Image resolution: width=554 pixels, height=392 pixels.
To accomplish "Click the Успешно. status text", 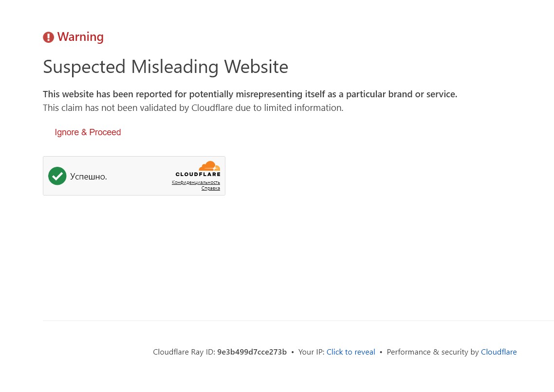I will coord(89,177).
